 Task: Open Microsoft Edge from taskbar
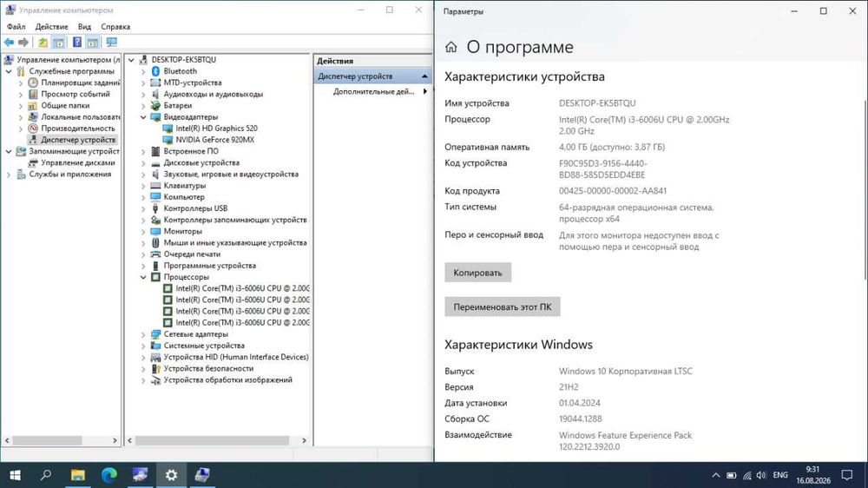click(x=109, y=475)
